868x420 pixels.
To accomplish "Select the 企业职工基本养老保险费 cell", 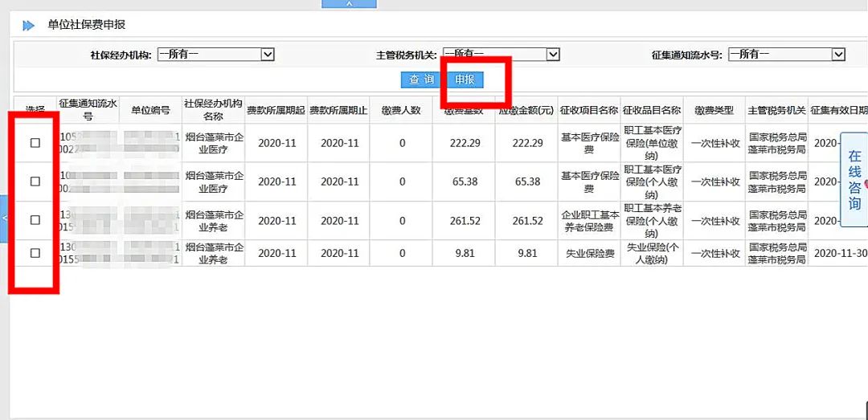I will (x=589, y=220).
